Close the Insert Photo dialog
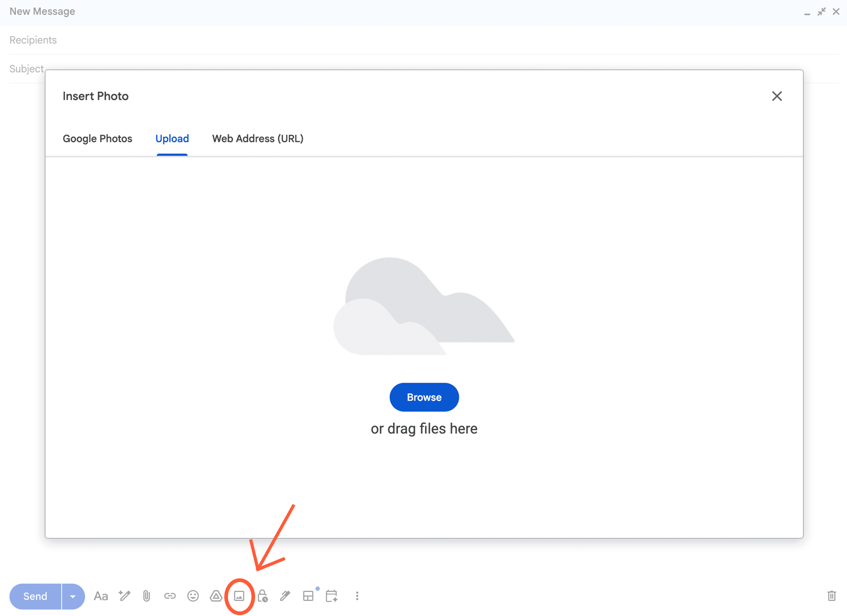This screenshot has height=616, width=847. point(777,96)
